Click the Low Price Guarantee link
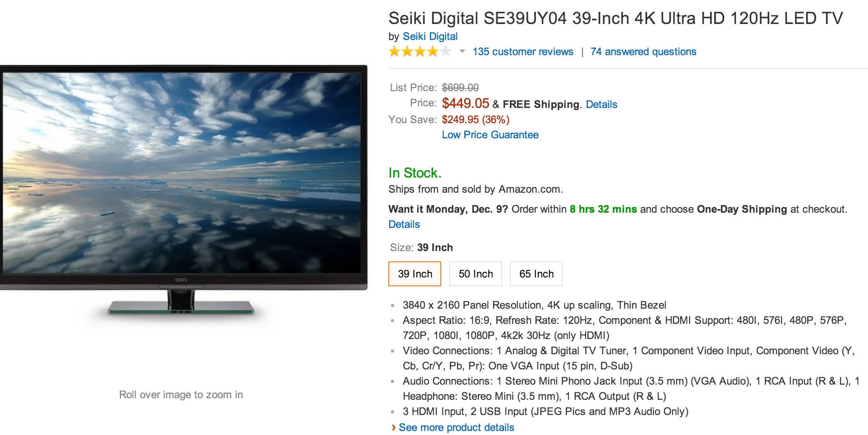 (x=490, y=135)
